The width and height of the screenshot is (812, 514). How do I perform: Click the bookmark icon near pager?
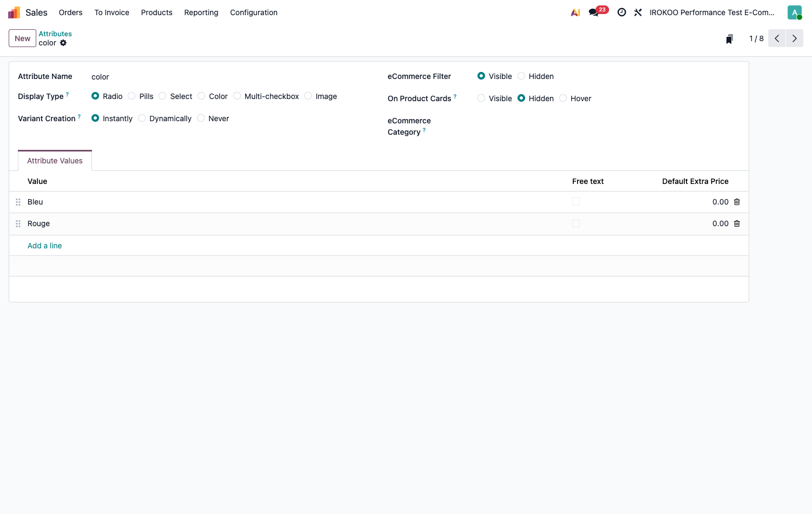coord(730,39)
